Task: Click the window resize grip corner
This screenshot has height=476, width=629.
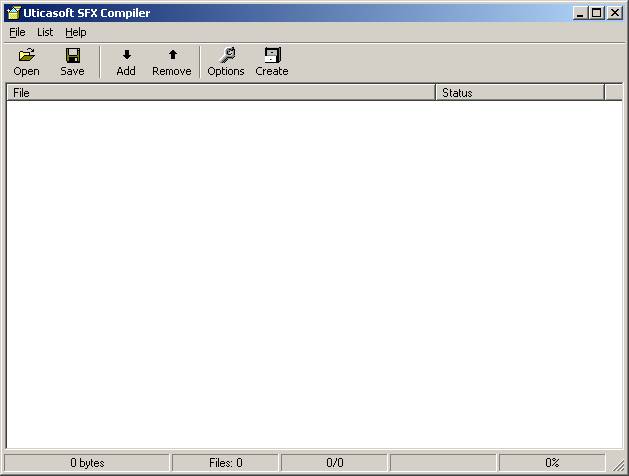Action: coord(619,467)
